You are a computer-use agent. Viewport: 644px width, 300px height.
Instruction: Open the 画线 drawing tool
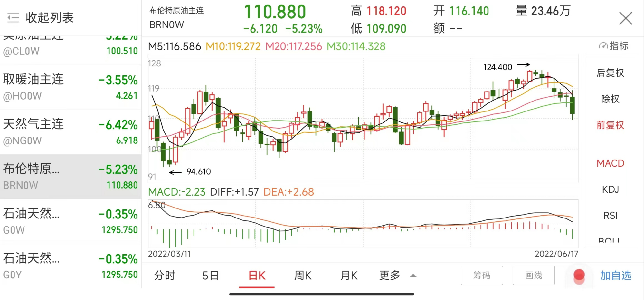[x=534, y=276]
